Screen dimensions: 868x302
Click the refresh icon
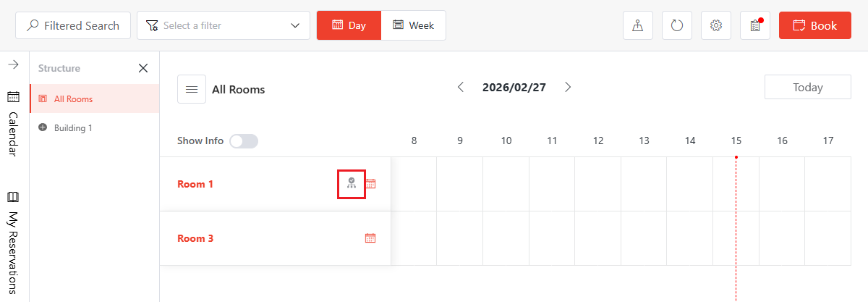click(x=677, y=25)
